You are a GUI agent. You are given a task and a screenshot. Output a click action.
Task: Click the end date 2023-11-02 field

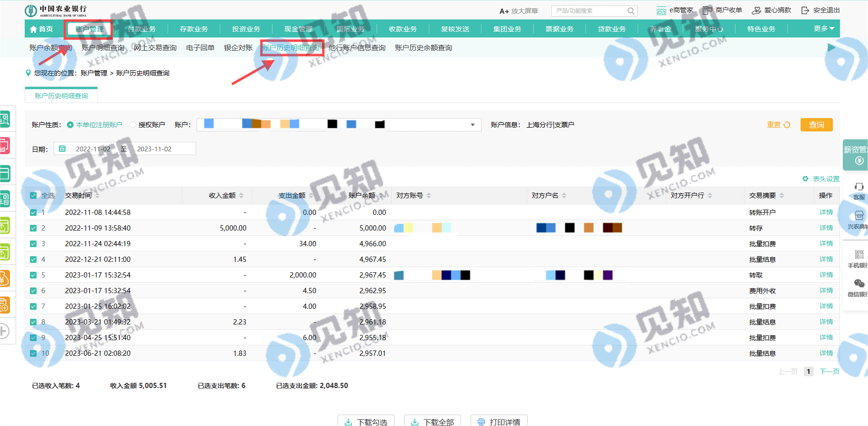pos(154,149)
